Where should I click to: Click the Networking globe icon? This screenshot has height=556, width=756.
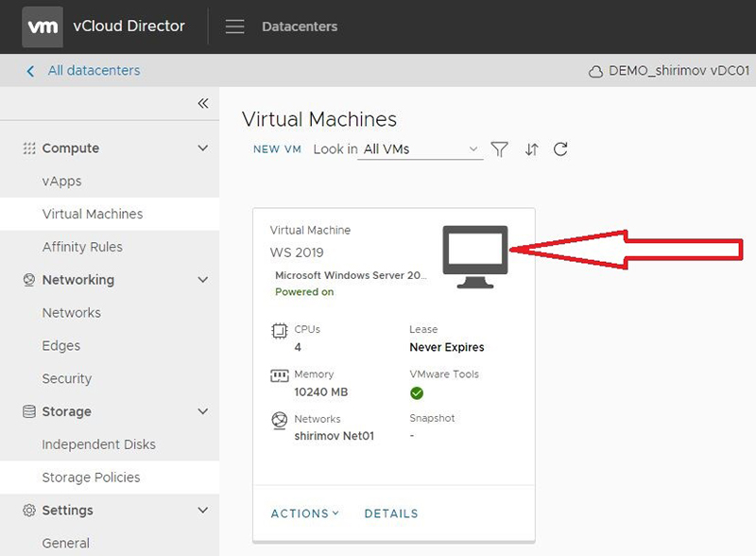[29, 280]
